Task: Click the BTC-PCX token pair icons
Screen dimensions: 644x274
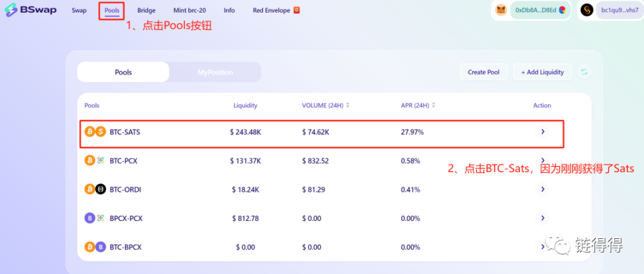Action: (95, 160)
